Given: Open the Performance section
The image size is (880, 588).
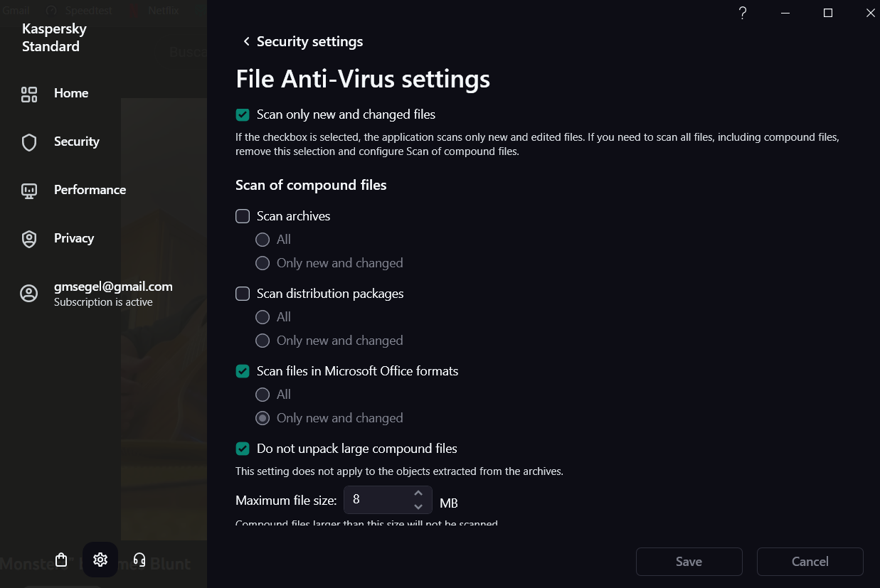Looking at the screenshot, I should (90, 190).
